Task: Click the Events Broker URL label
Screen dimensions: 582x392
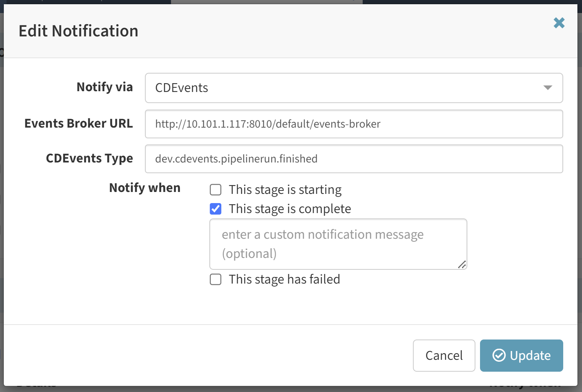Action: click(79, 123)
